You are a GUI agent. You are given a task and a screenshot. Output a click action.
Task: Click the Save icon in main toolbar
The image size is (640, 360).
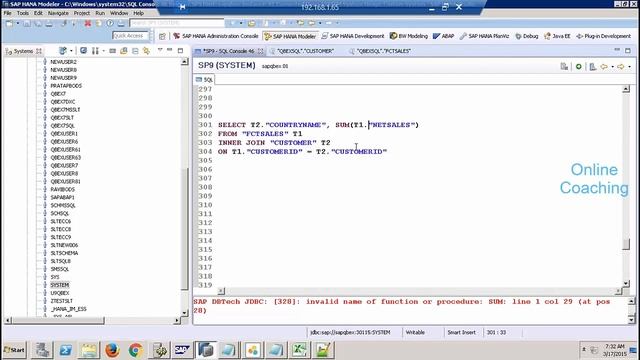tap(27, 23)
